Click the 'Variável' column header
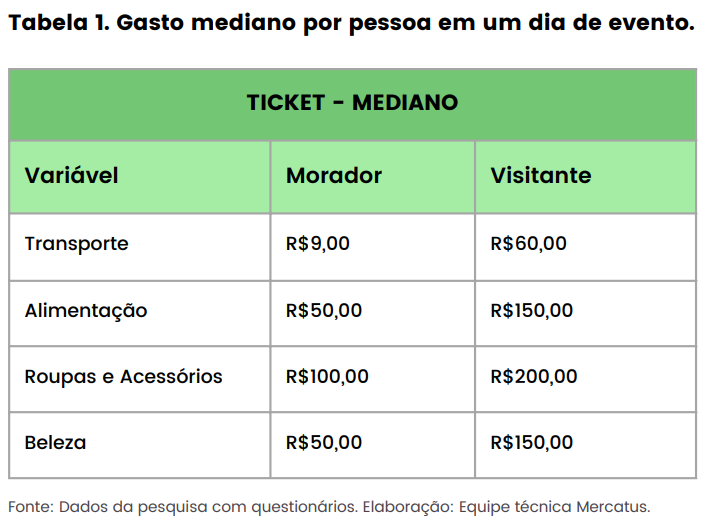707x525 pixels. [72, 176]
